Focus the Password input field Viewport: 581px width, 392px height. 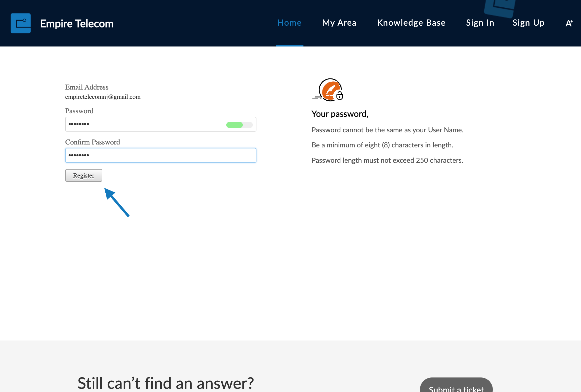pos(161,124)
